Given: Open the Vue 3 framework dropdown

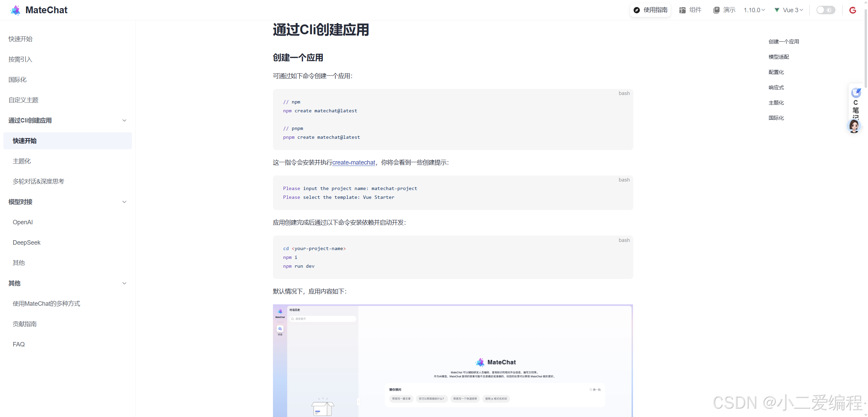Looking at the screenshot, I should [789, 10].
